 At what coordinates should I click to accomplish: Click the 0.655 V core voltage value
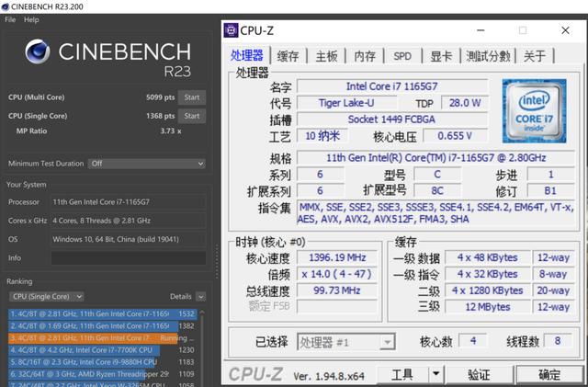tap(456, 136)
